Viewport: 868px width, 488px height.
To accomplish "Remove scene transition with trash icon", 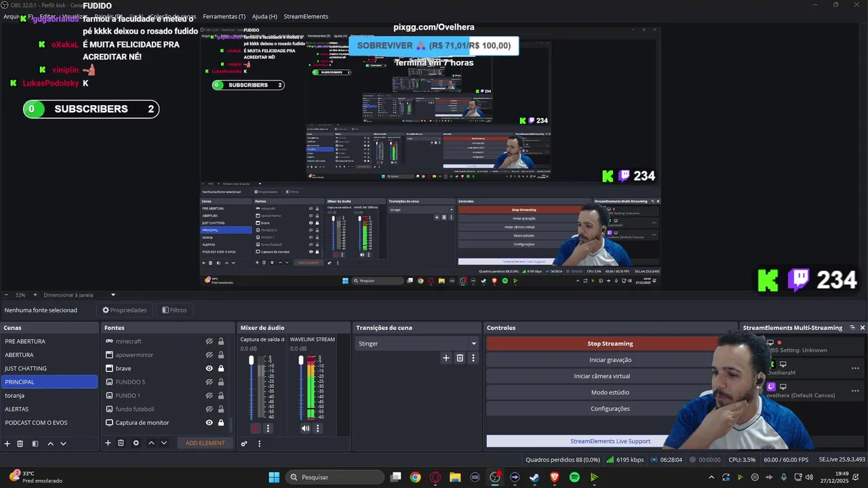I will 460,358.
